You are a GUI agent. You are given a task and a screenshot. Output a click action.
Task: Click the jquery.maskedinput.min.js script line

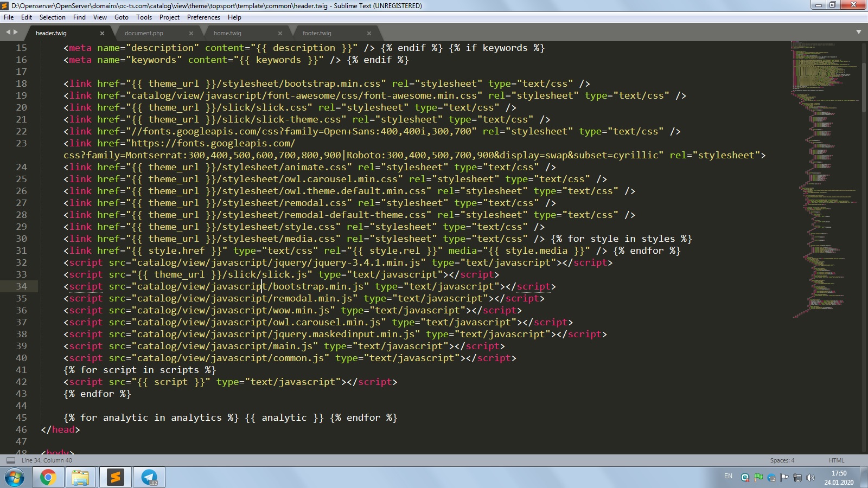(x=335, y=334)
